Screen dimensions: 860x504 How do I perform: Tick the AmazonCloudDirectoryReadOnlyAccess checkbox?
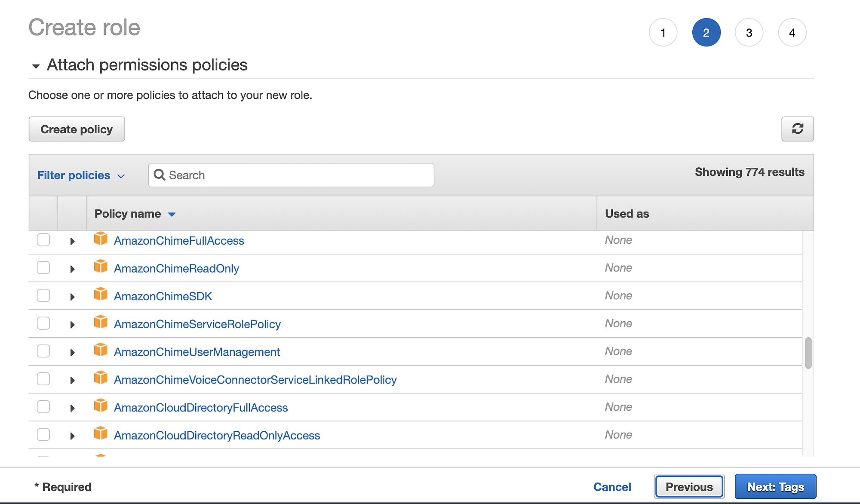pyautogui.click(x=43, y=434)
